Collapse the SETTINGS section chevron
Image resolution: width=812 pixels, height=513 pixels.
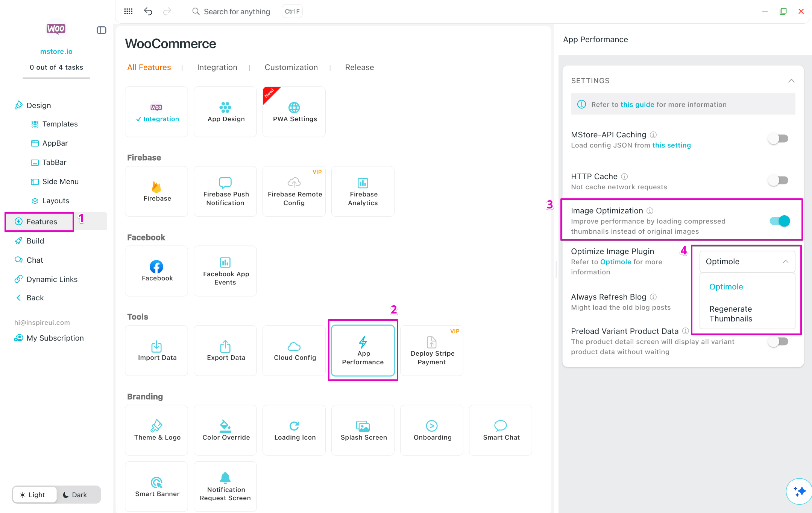[791, 81]
